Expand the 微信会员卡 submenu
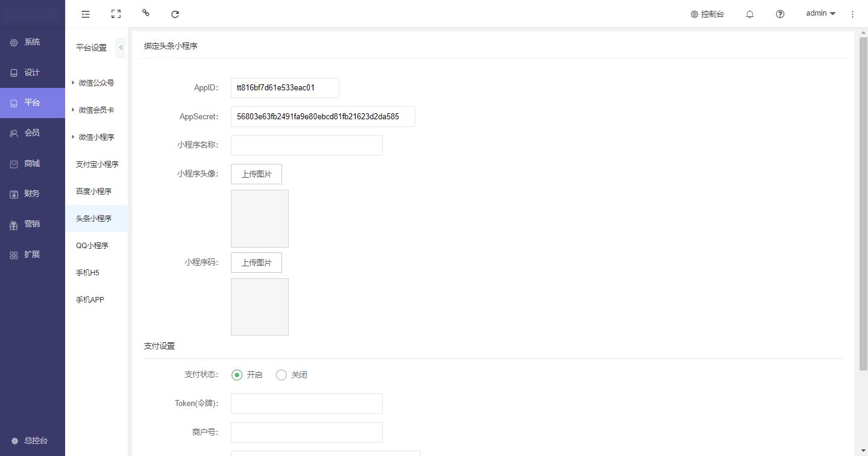The width and height of the screenshot is (868, 456). click(x=96, y=110)
